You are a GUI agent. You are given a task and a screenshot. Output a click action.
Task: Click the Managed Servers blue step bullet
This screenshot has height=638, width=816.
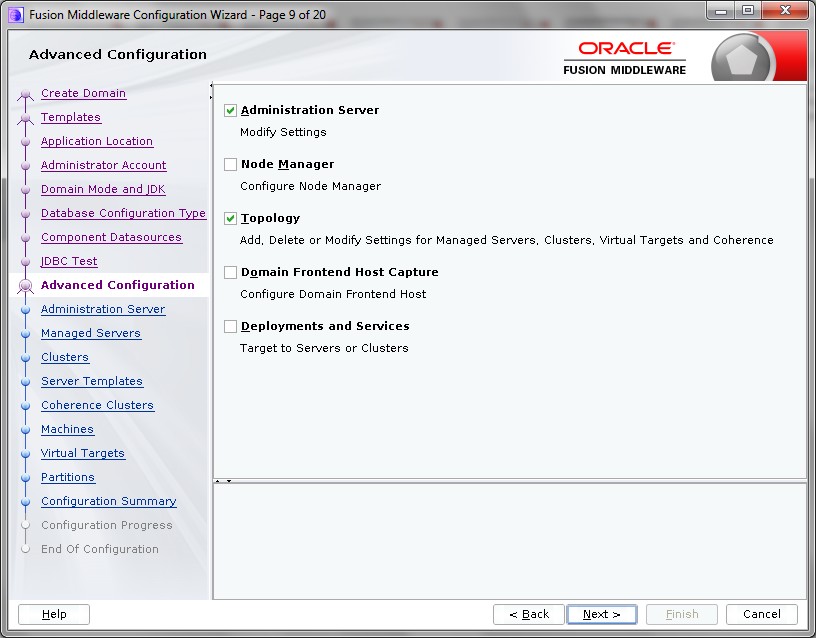(x=26, y=334)
